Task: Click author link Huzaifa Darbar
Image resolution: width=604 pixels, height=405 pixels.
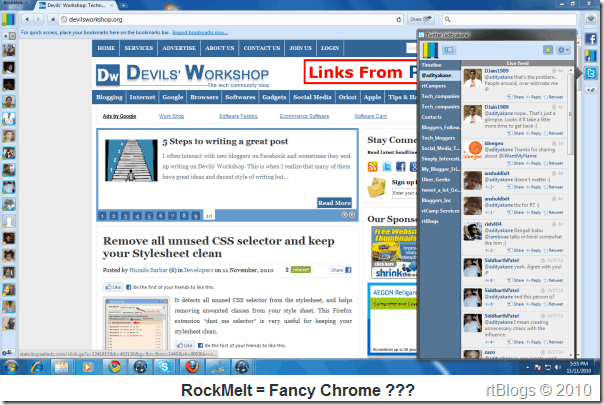Action: 148,270
